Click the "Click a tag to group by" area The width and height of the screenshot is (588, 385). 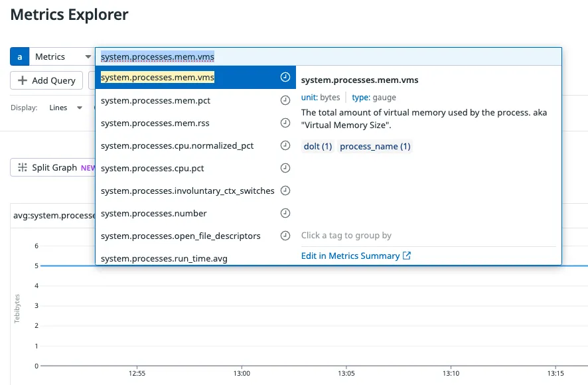click(345, 235)
